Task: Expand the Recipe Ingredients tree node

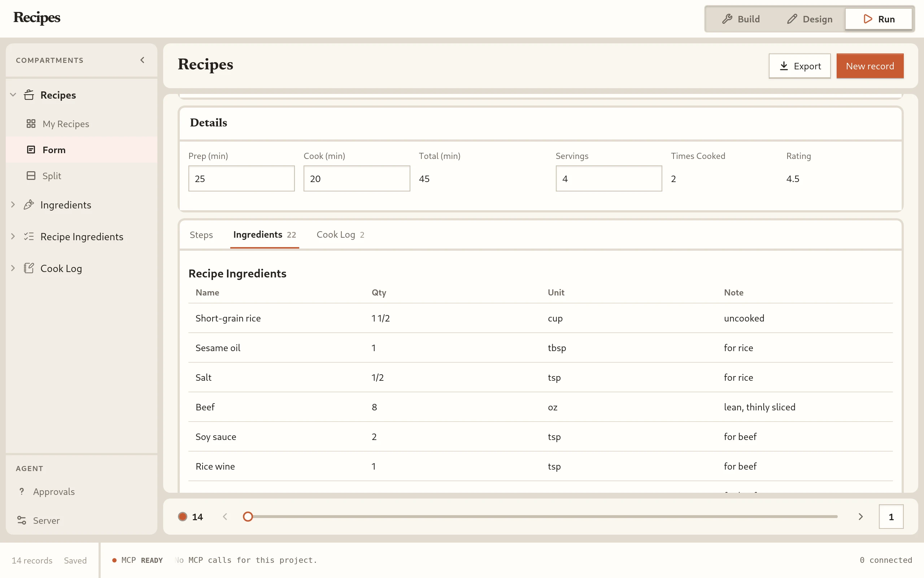Action: tap(13, 236)
